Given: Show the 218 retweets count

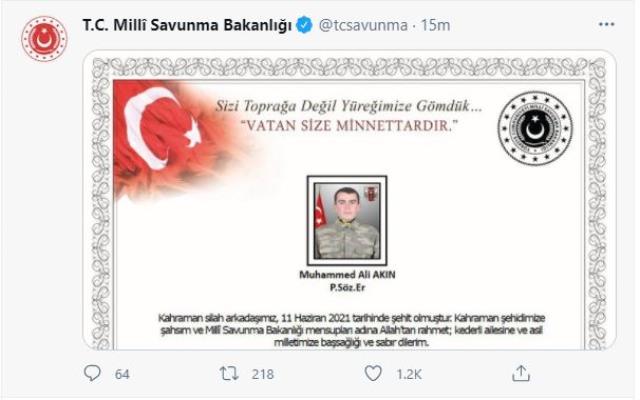Looking at the screenshot, I should tap(263, 374).
